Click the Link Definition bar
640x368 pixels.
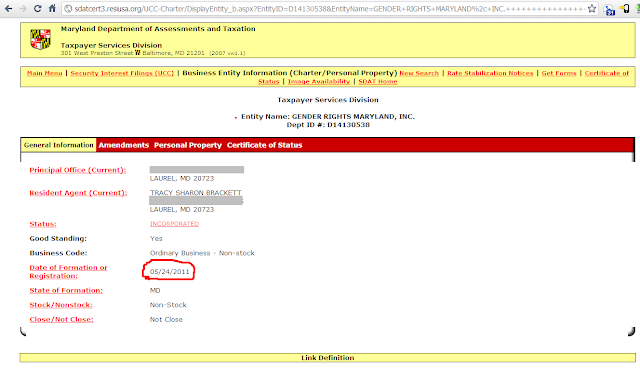(328, 358)
